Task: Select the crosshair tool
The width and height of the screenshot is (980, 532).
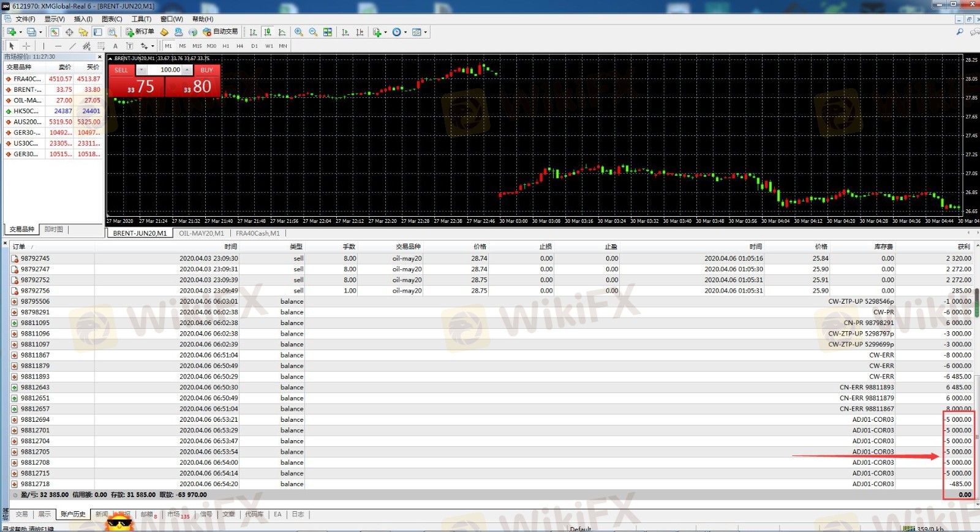Action: [26, 46]
